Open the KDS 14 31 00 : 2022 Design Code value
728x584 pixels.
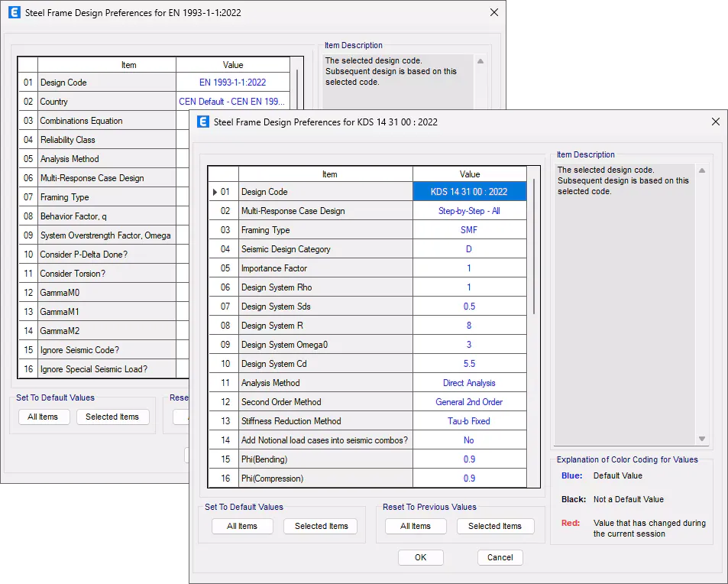point(469,192)
